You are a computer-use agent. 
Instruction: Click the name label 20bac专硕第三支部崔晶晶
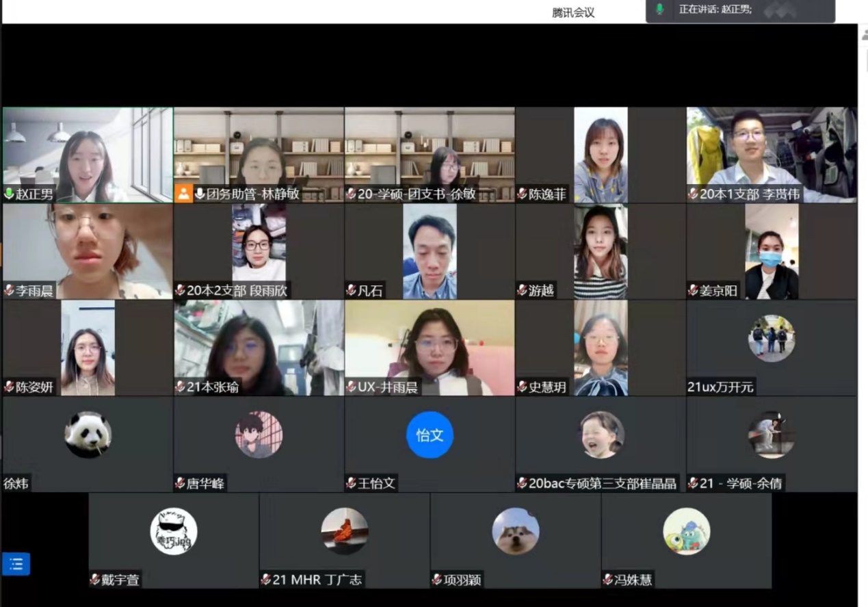tap(602, 484)
